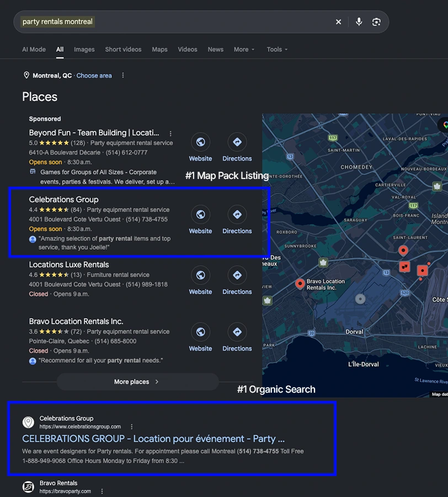Click the https://www.celebrationsgroup.com URL text

80,427
